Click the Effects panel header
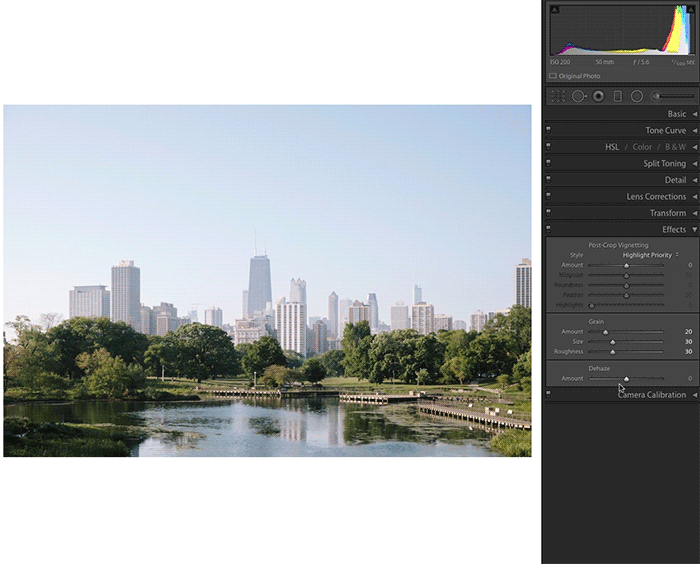Screen dimensions: 700x564 tap(621, 230)
